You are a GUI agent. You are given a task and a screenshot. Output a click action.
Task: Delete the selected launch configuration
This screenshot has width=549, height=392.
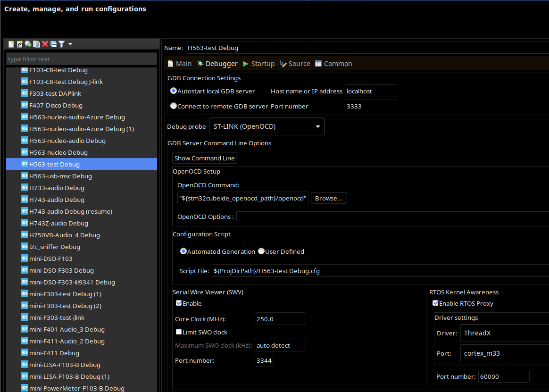pyautogui.click(x=45, y=44)
